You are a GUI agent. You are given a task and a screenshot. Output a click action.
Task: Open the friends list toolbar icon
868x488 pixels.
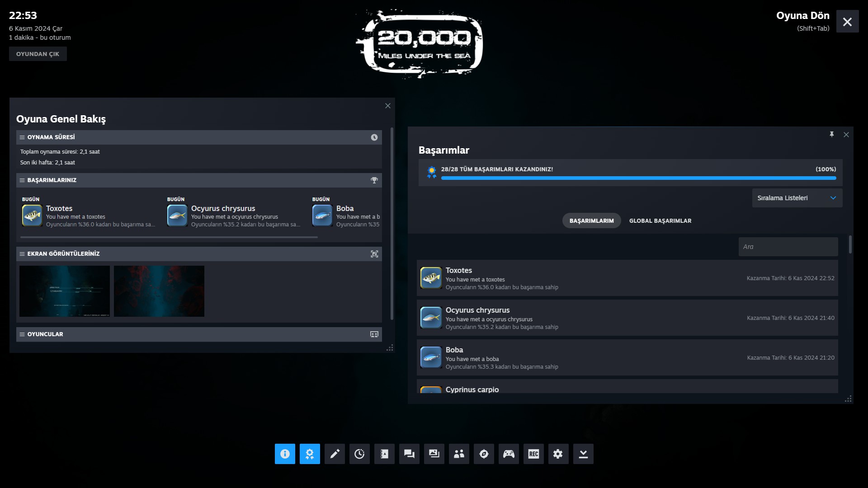click(x=459, y=454)
